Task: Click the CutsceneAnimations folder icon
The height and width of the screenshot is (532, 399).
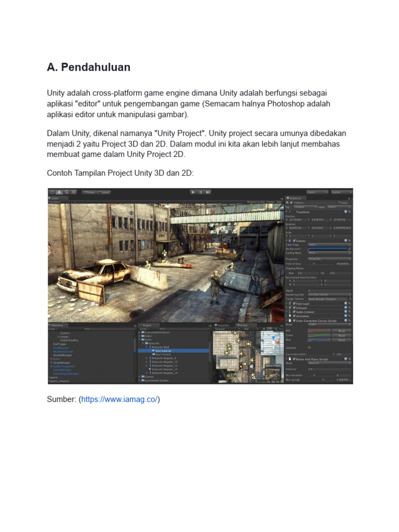Action: coord(143,332)
